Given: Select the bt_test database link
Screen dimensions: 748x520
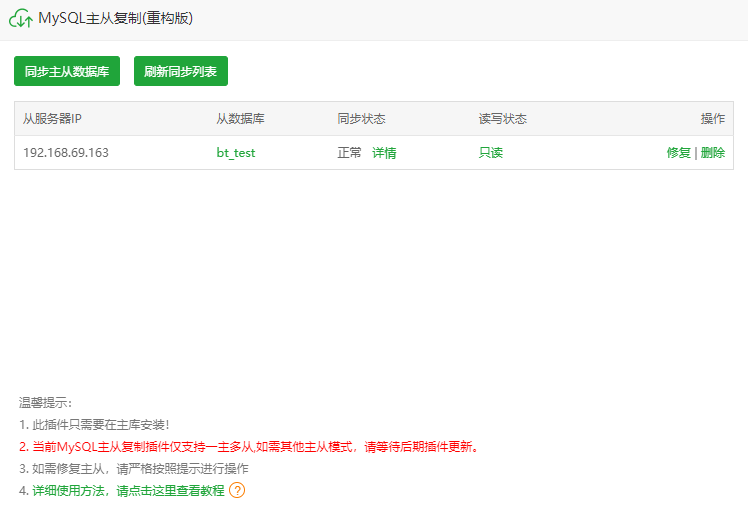Looking at the screenshot, I should coord(236,153).
